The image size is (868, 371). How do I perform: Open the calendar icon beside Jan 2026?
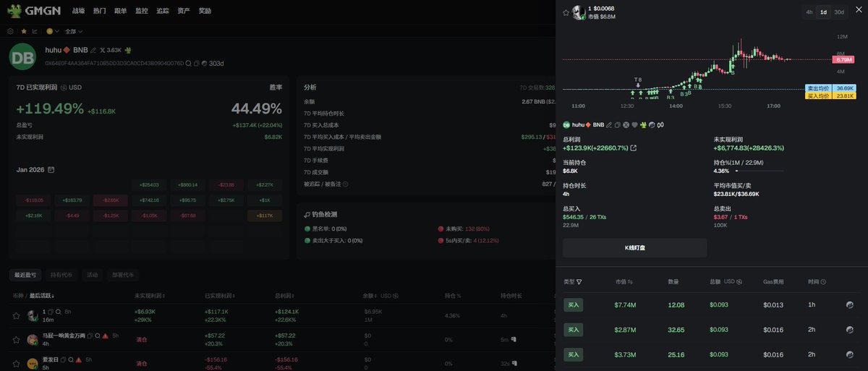pos(51,170)
